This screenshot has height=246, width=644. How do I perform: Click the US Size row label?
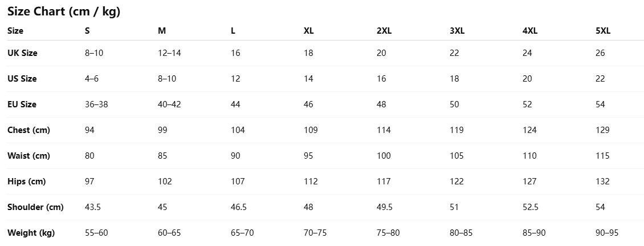point(22,79)
